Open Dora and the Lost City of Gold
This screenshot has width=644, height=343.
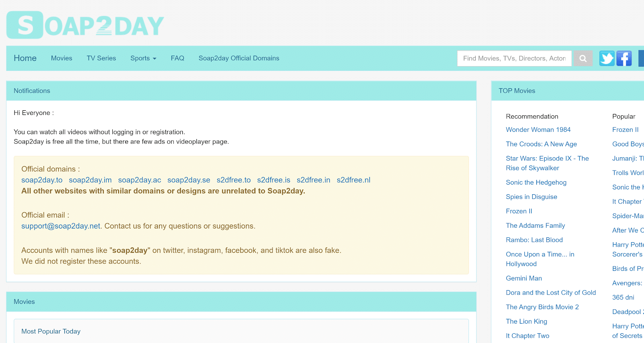tap(551, 293)
